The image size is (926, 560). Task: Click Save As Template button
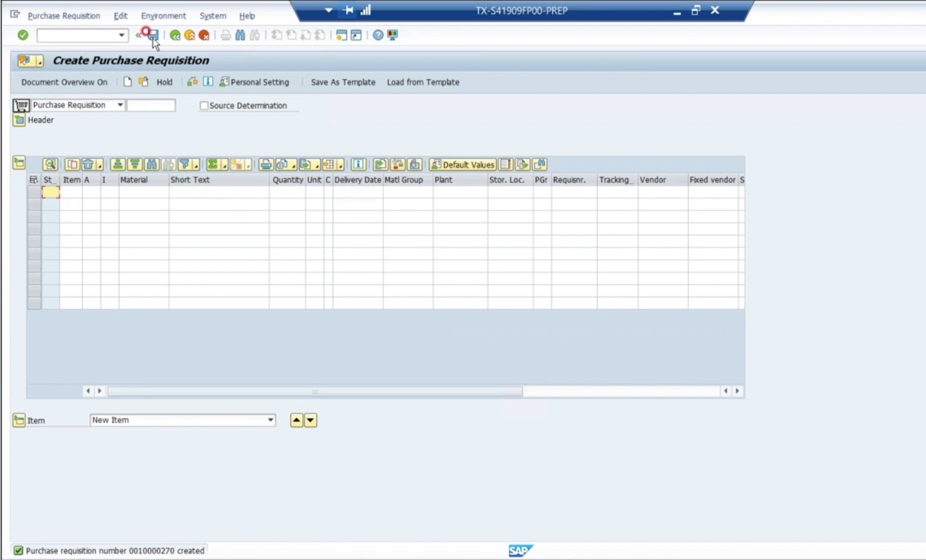[x=343, y=82]
